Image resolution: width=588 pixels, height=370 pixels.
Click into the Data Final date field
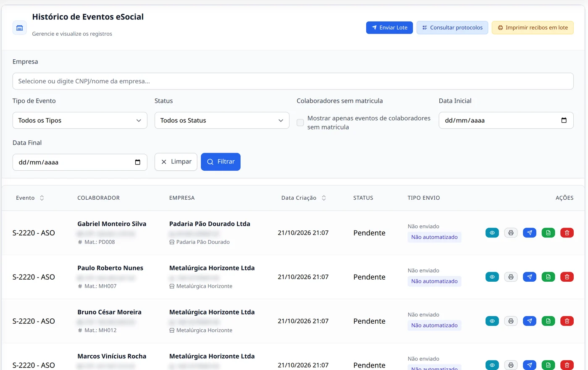[x=80, y=162]
